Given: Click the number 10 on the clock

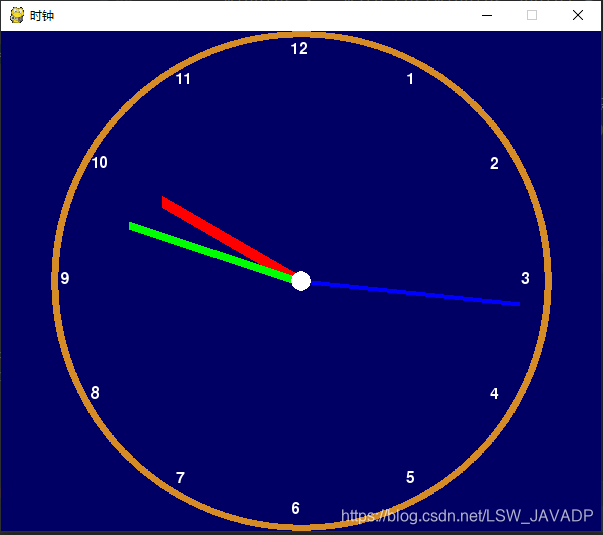Looking at the screenshot, I should pyautogui.click(x=100, y=163).
